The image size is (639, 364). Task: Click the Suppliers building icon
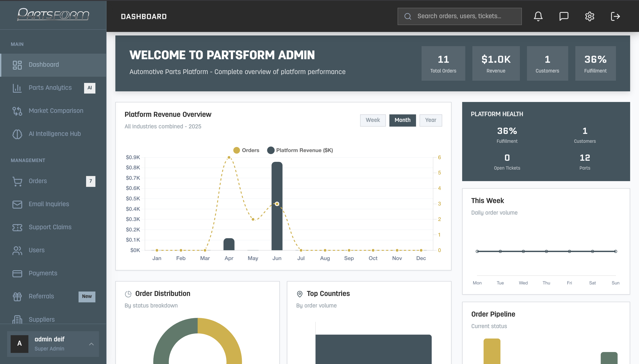point(17,319)
